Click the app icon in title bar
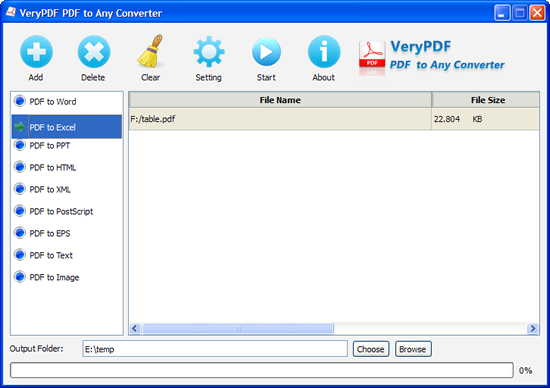This screenshot has width=550, height=388. click(x=11, y=12)
